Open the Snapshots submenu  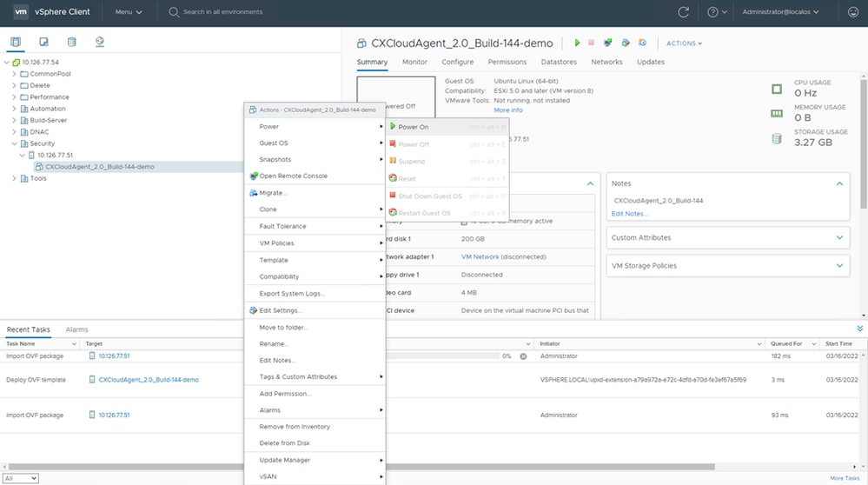[315, 159]
